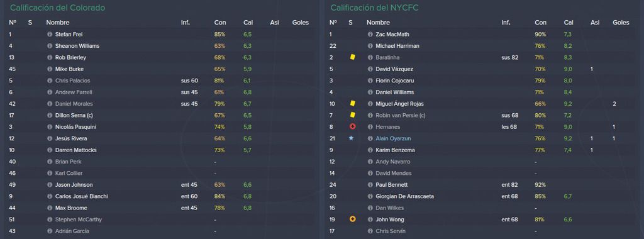This screenshot has width=644, height=239.
Task: Click the Calificación del Colorado heading
Action: 57,8
